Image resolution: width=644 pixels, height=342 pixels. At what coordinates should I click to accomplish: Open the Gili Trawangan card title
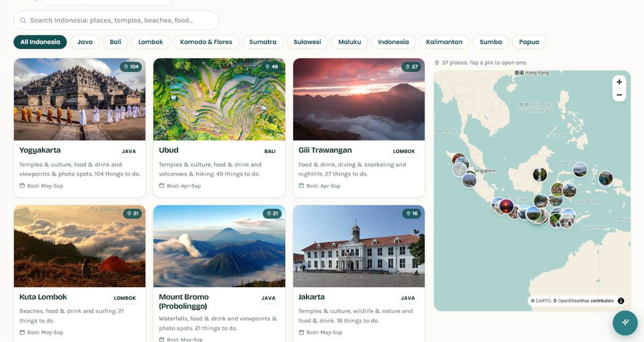click(325, 150)
